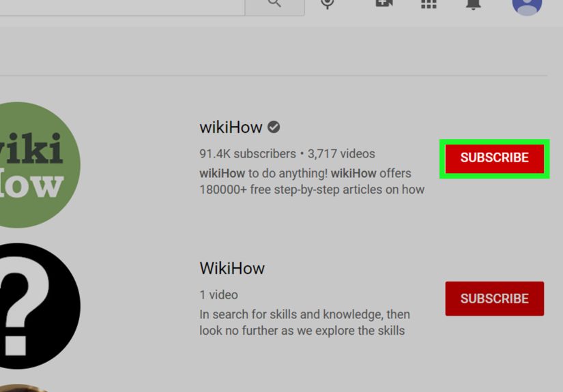
Task: Open the YouTube apps grid icon
Action: point(429,3)
